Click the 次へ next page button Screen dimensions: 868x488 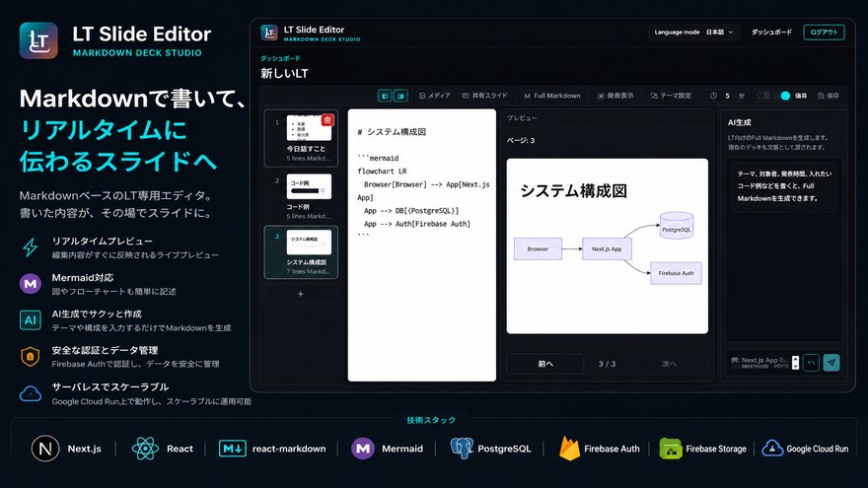(x=669, y=364)
